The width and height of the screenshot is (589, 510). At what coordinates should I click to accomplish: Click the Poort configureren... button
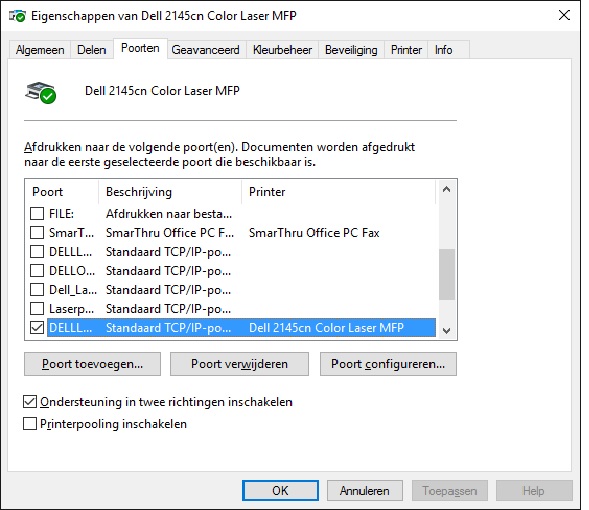tap(388, 364)
